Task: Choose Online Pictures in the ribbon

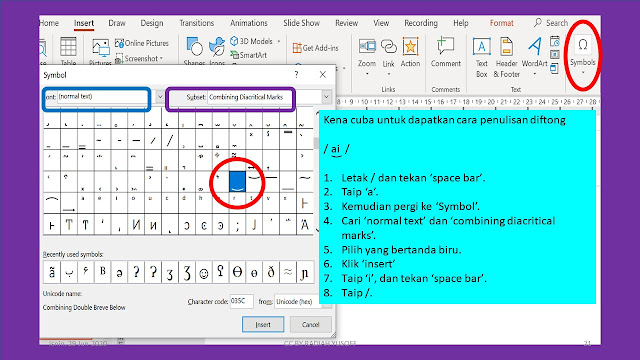Action: coord(142,43)
